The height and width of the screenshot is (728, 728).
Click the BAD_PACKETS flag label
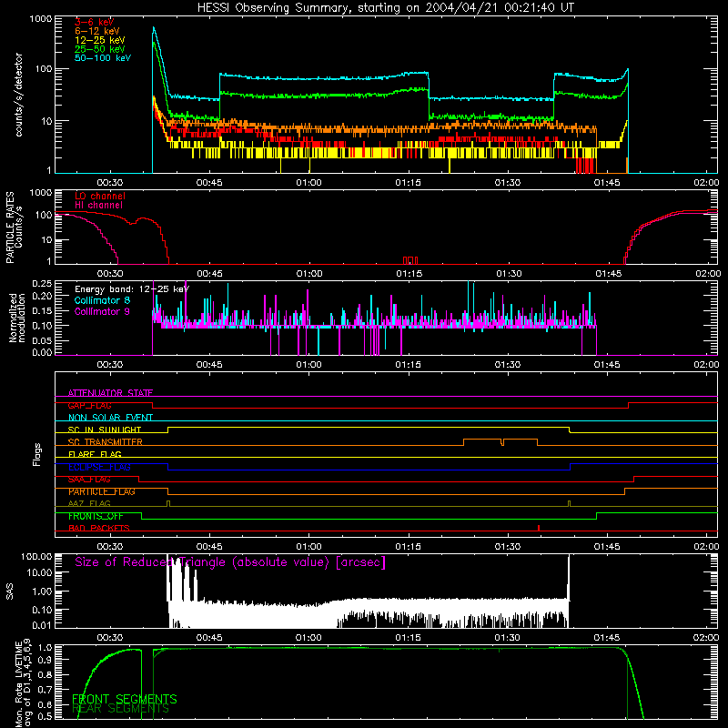click(99, 528)
